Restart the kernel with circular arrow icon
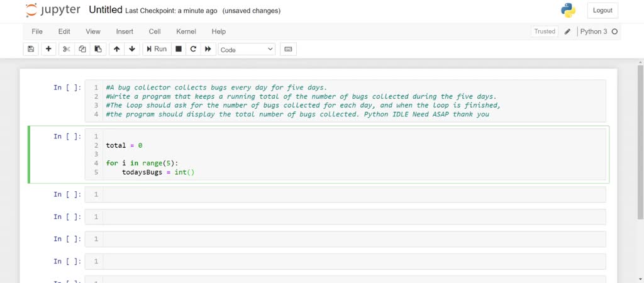Image resolution: width=644 pixels, height=283 pixels. point(193,49)
